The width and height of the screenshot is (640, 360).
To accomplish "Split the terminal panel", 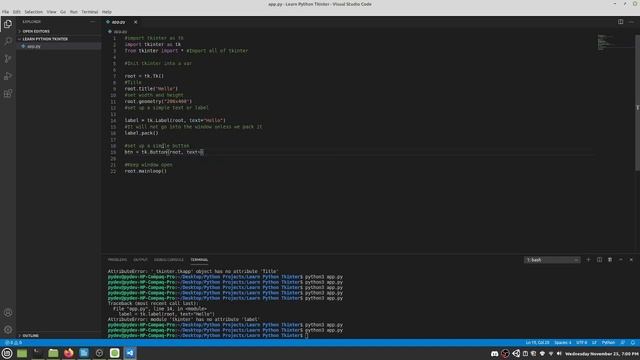I will [x=599, y=260].
